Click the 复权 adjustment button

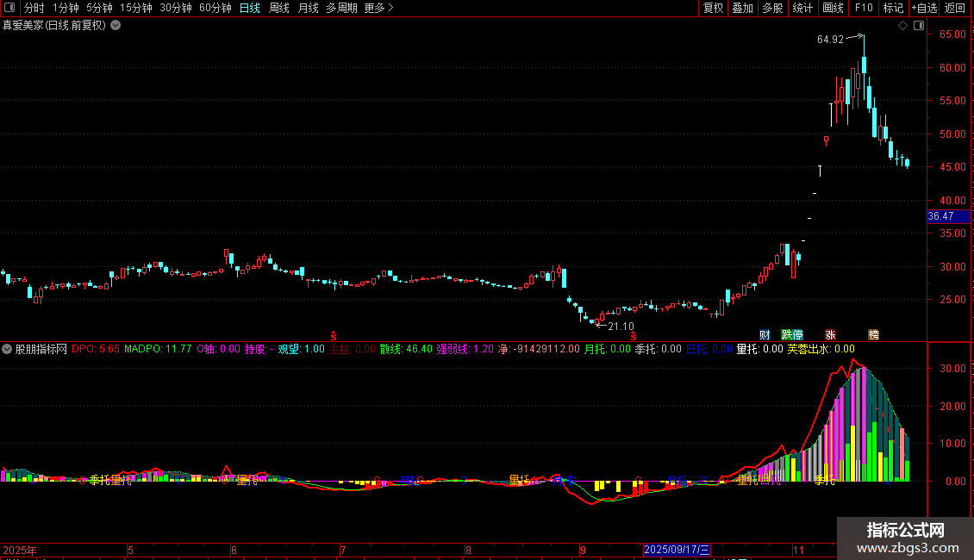tap(713, 8)
